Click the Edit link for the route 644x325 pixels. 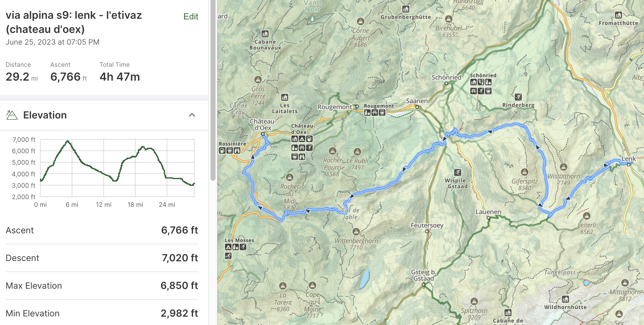[191, 17]
